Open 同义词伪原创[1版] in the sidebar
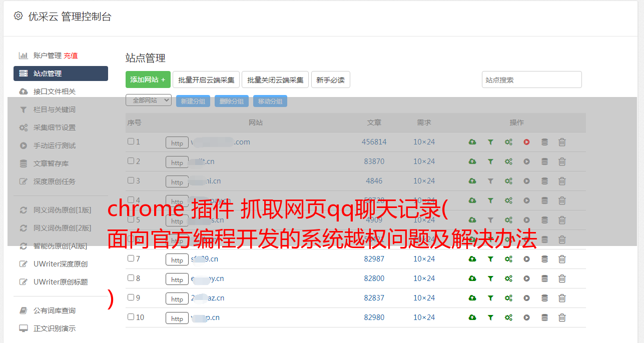644x343 pixels. pyautogui.click(x=62, y=210)
